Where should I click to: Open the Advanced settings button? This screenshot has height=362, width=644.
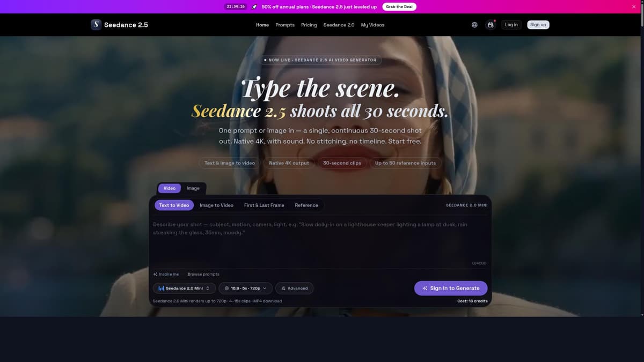tap(294, 288)
